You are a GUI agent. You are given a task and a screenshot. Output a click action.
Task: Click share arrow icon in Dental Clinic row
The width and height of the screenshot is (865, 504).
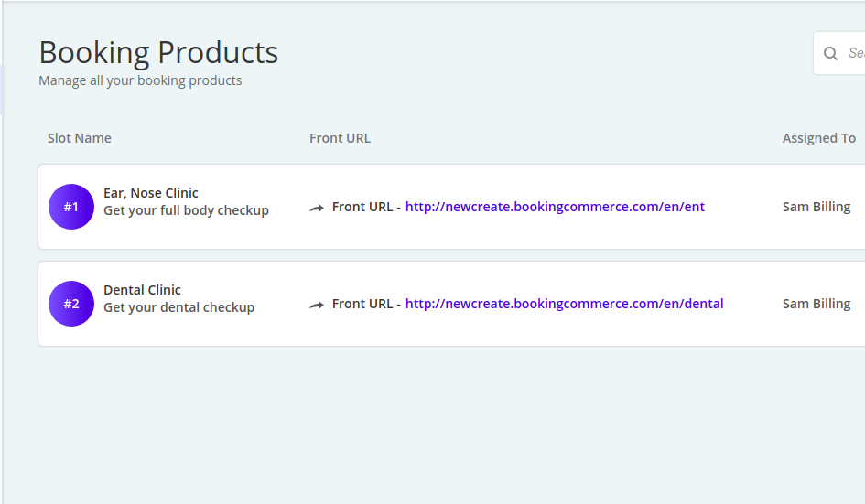click(x=317, y=305)
